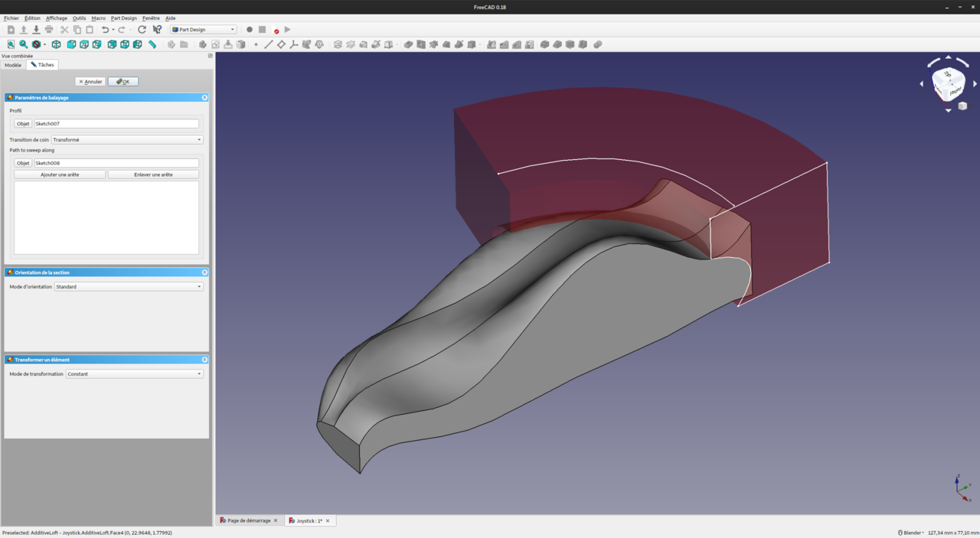This screenshot has width=980, height=538.
Task: Open the Transition de coin dropdown
Action: click(127, 140)
